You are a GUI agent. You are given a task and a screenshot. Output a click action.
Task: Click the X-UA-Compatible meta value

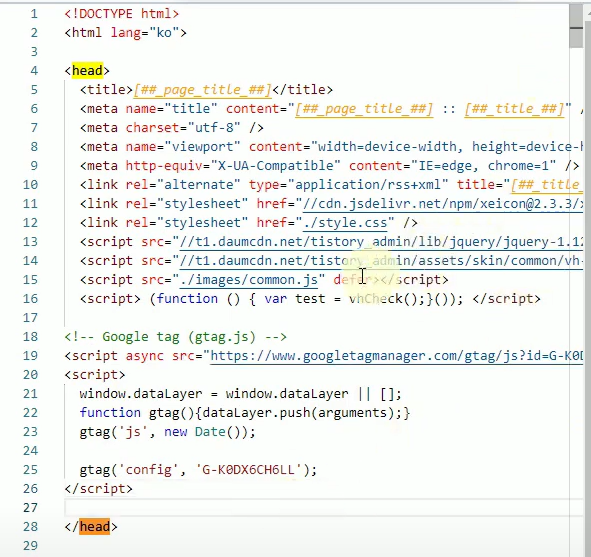tap(276, 166)
